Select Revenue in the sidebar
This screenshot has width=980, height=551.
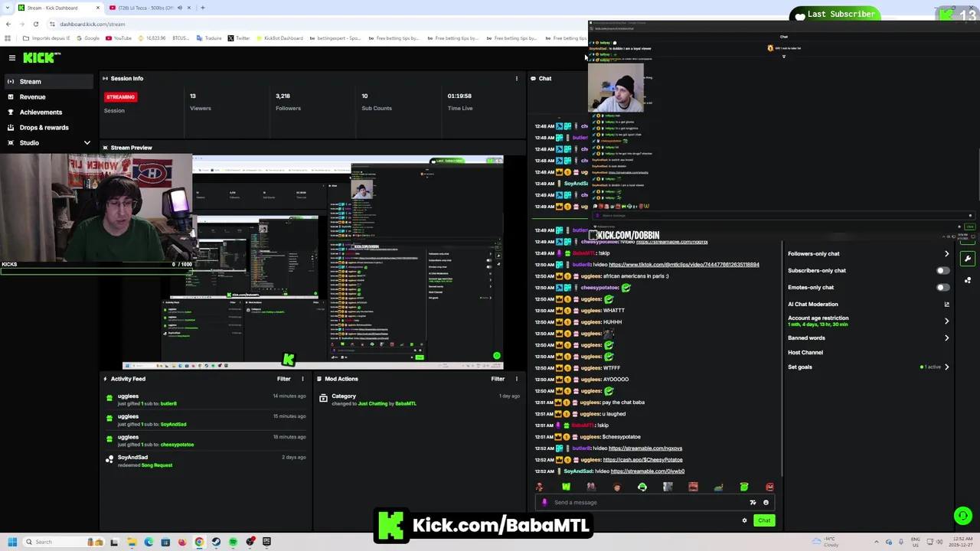pos(50,96)
